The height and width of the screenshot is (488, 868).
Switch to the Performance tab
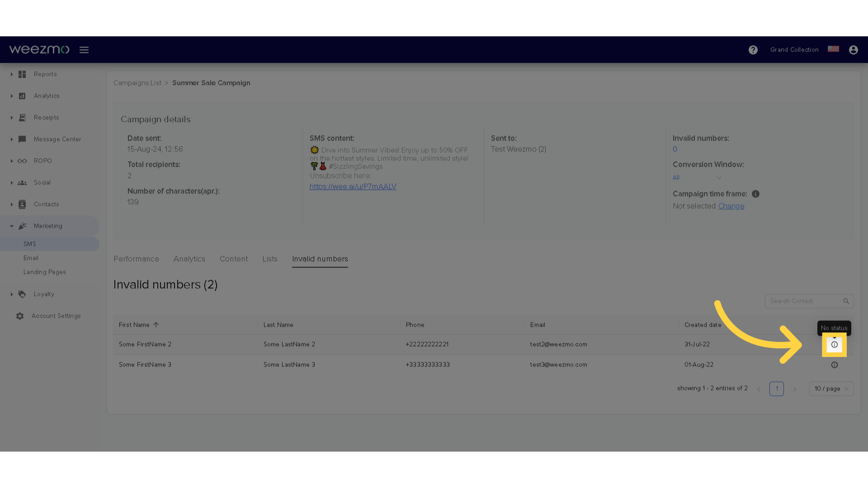pyautogui.click(x=136, y=259)
